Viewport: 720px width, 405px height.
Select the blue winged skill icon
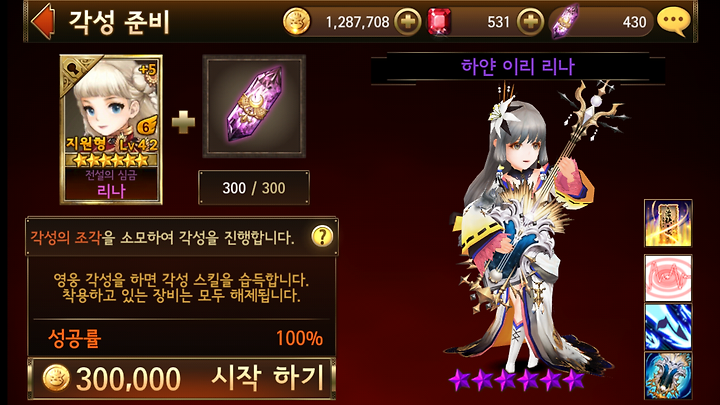coord(668,376)
